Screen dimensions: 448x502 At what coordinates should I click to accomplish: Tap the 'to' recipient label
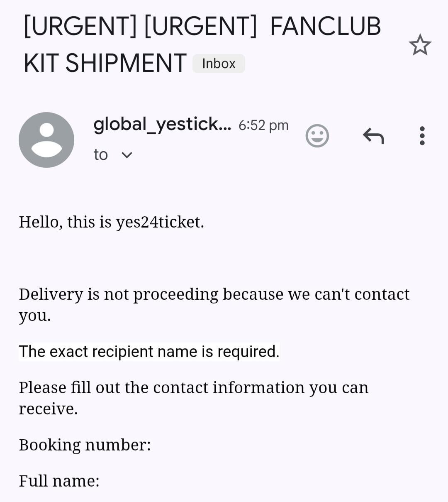(100, 155)
